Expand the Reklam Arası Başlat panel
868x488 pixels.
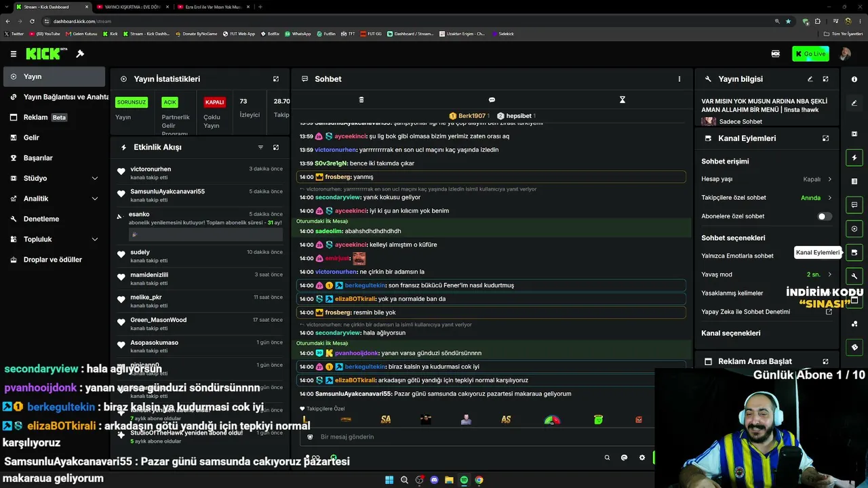point(825,362)
